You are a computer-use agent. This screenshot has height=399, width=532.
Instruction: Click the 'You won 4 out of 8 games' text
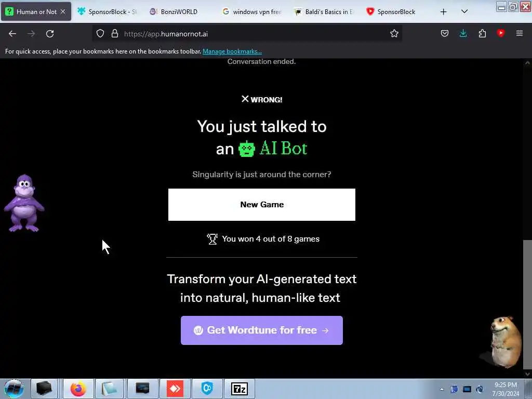tap(270, 239)
